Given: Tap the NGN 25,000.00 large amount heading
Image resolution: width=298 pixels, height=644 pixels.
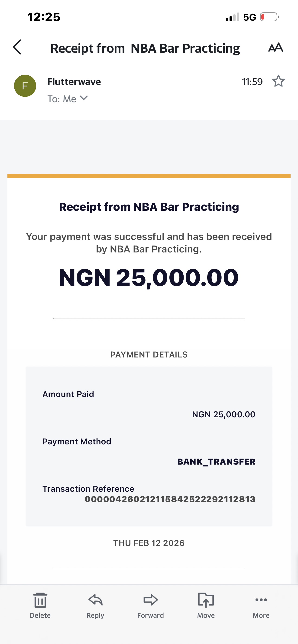Looking at the screenshot, I should pyautogui.click(x=149, y=277).
